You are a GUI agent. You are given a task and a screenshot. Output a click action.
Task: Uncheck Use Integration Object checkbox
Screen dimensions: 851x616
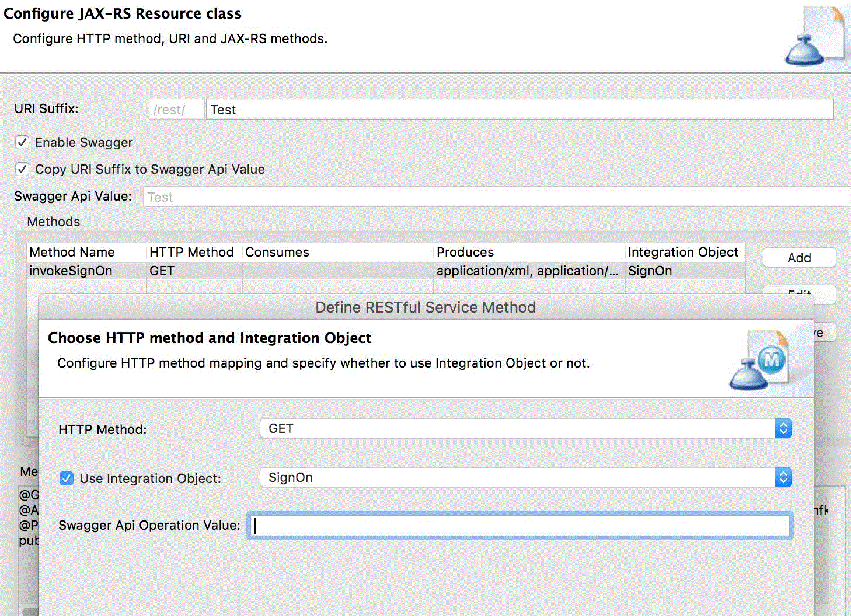click(x=67, y=478)
